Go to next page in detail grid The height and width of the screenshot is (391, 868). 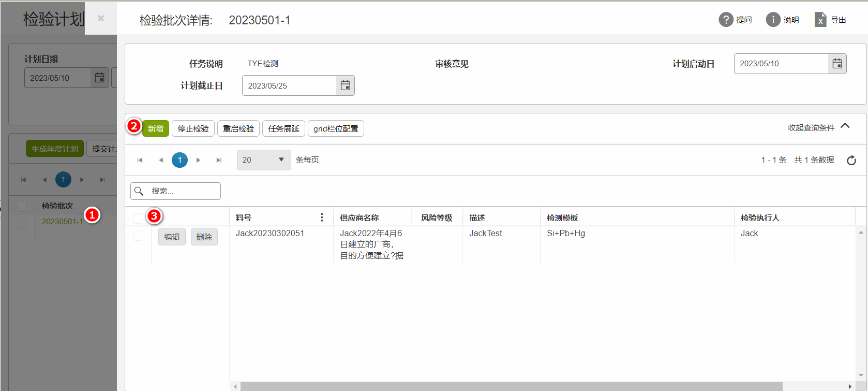coord(198,160)
